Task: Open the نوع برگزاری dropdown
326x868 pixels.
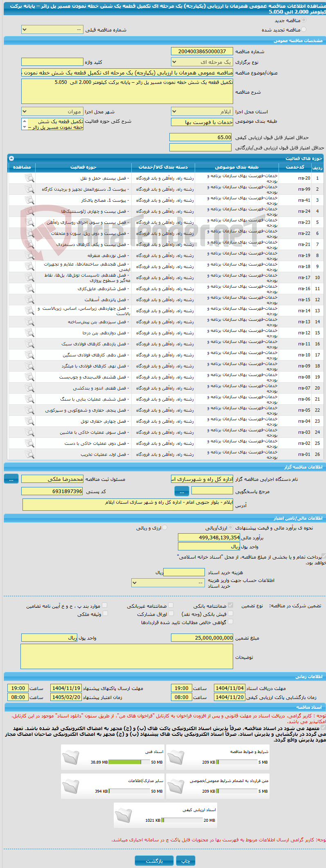Action: [x=202, y=62]
